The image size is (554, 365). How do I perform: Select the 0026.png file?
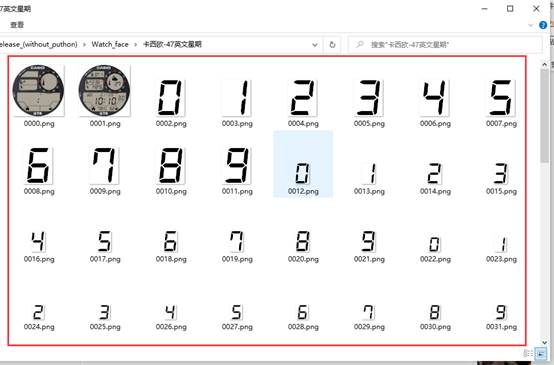[x=171, y=317]
